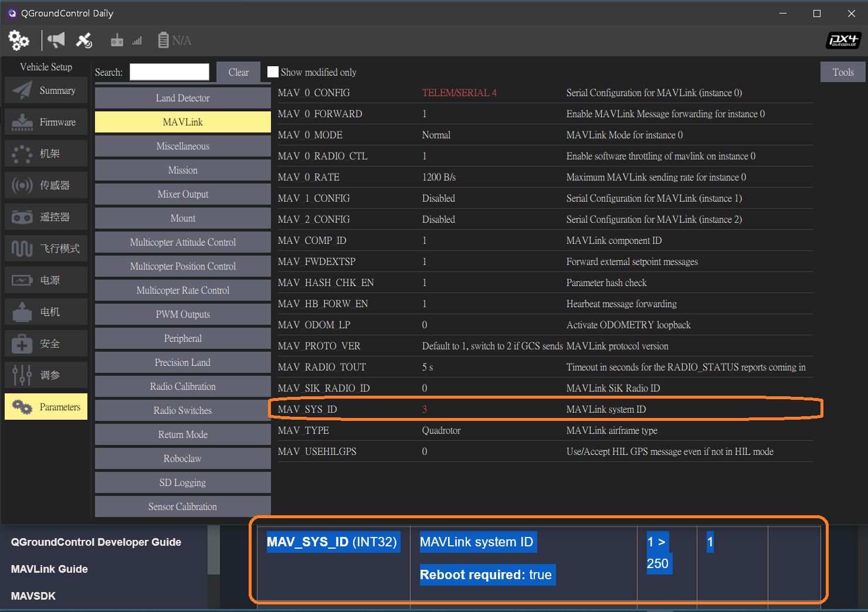Screen dimensions: 868x612
Task: Edit MAV_1_CONFIG Disabled value
Action: tap(439, 198)
